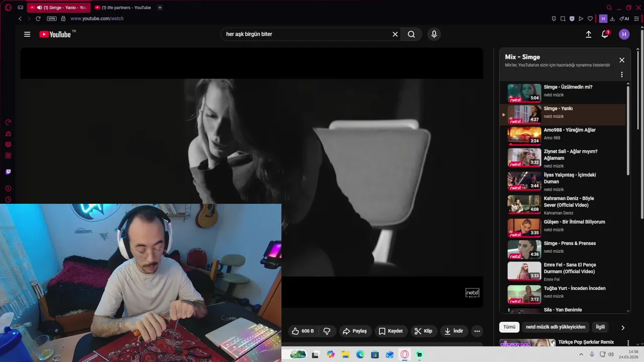The width and height of the screenshot is (644, 362).
Task: Start the Opera snapshot capture tool
Action: (x=563, y=19)
